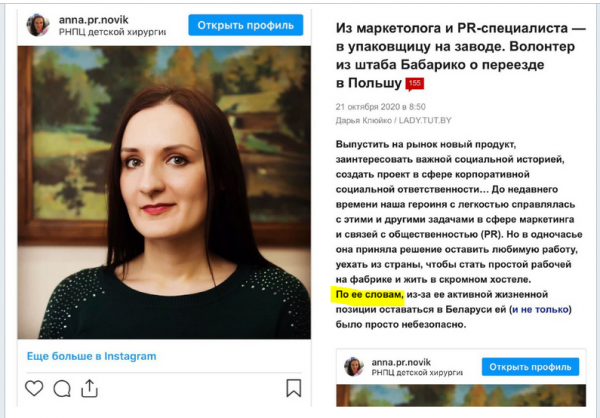Click the large 'Открыть профиль' button
Screen dimensions: 600x418
[x=246, y=25]
